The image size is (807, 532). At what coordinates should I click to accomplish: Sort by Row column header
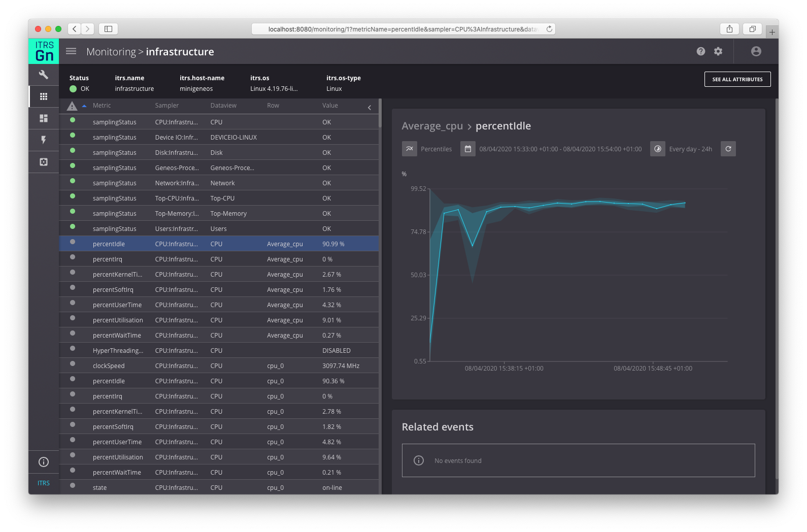[273, 106]
